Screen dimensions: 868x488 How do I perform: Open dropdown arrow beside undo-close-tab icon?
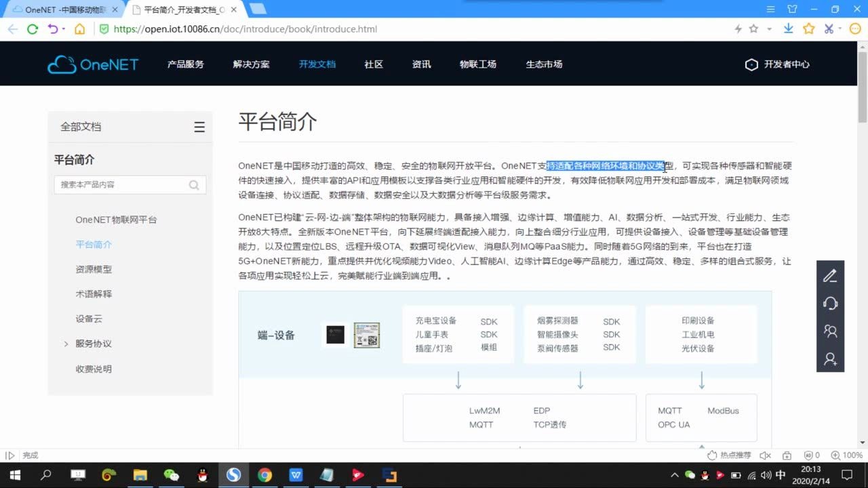pos(64,29)
